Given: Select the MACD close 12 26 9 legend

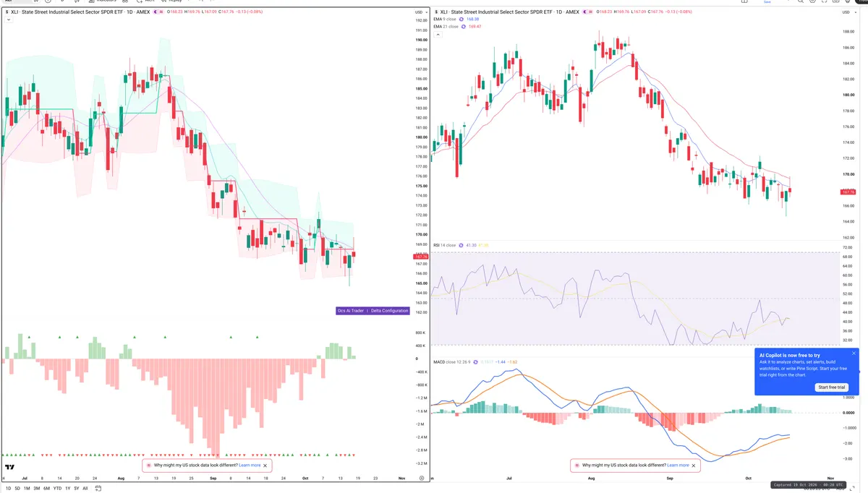Looking at the screenshot, I should click(x=451, y=362).
